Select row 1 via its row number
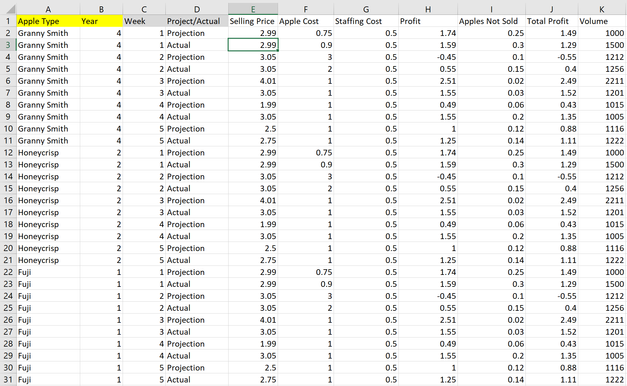The image size is (627, 386). click(8, 21)
